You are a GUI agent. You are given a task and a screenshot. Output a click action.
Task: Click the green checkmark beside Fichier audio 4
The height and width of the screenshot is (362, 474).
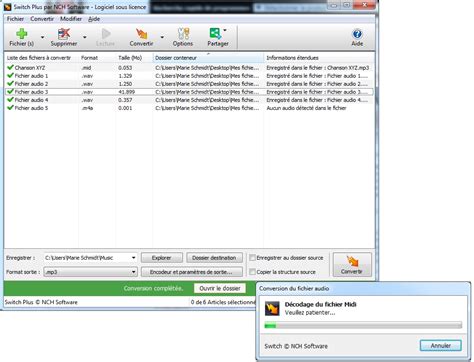pos(10,99)
